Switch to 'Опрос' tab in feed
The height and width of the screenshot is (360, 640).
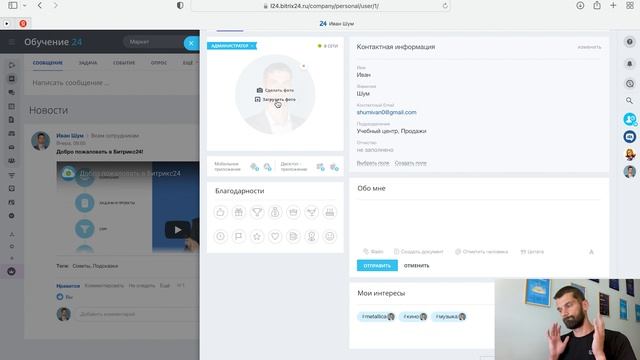click(x=159, y=63)
